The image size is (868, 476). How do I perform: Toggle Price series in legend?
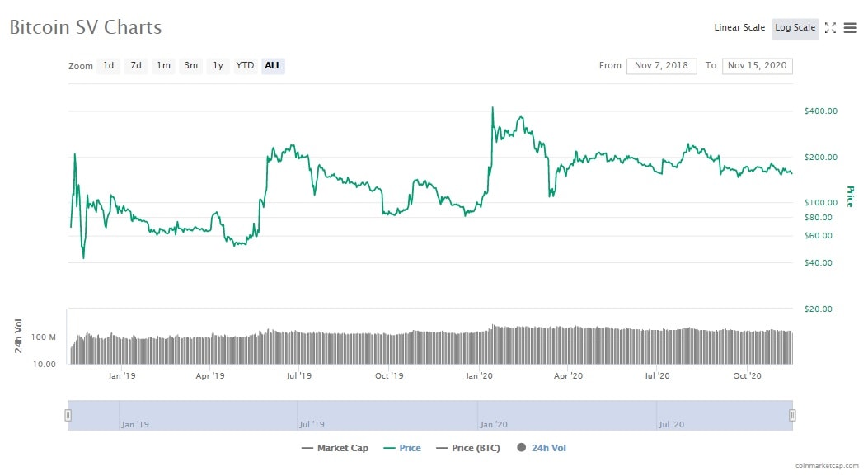402,448
